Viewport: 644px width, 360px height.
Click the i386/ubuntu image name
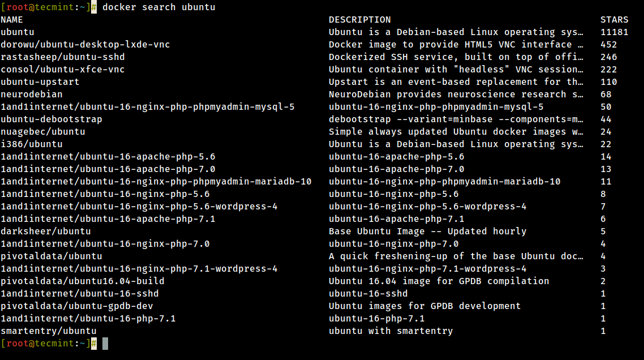tap(31, 144)
